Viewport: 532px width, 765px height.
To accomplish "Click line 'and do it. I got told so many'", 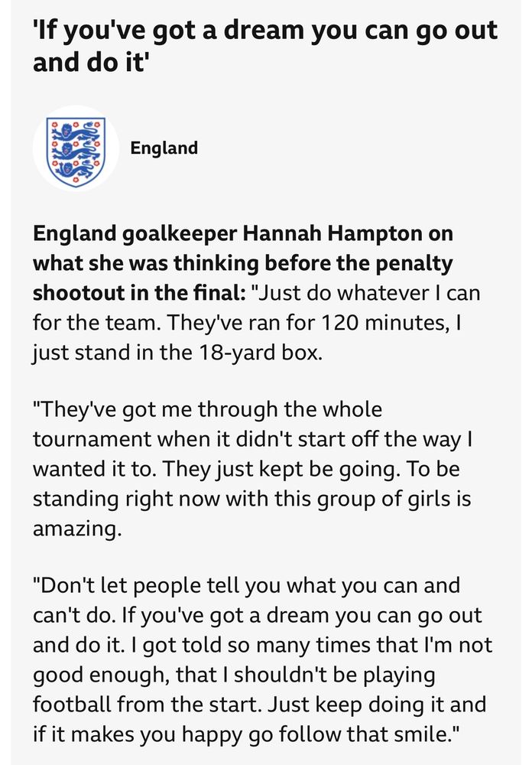I will point(263,646).
